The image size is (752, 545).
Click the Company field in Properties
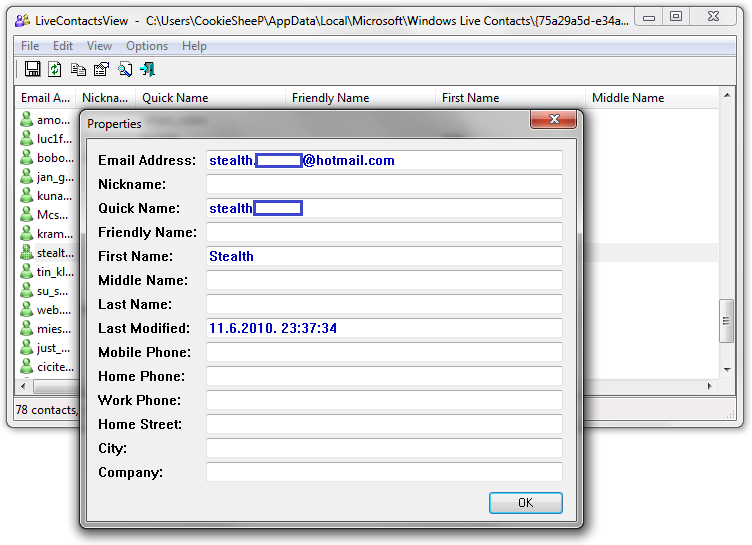tap(384, 472)
